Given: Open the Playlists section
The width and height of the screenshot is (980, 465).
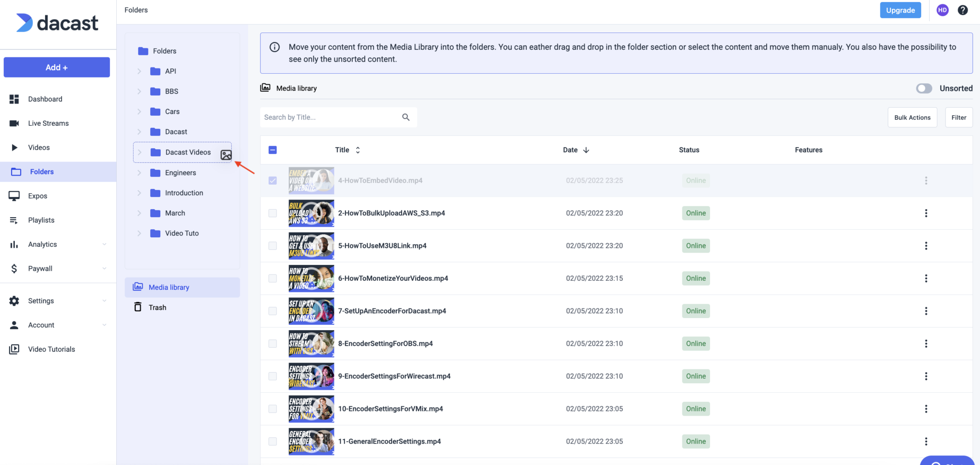Looking at the screenshot, I should pyautogui.click(x=58, y=220).
